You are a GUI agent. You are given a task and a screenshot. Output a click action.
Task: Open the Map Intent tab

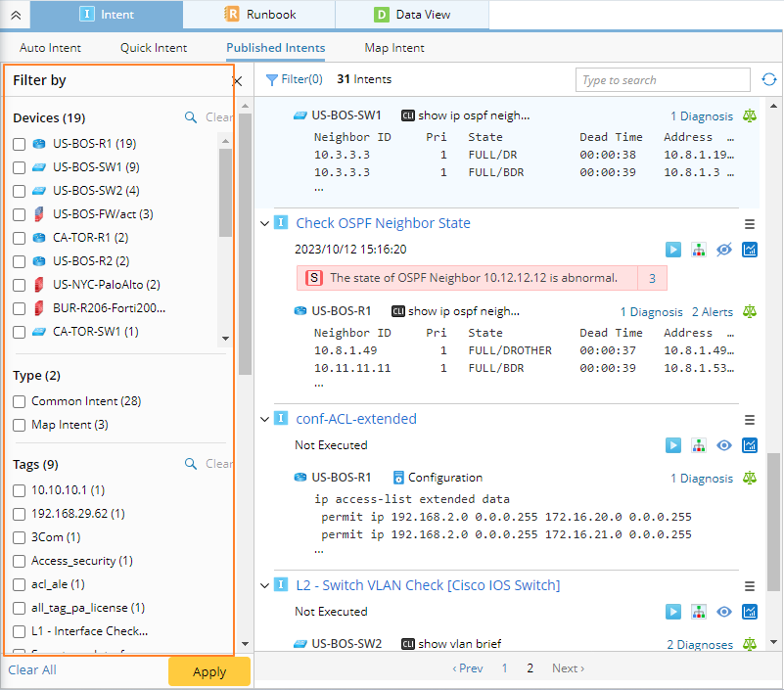(394, 47)
